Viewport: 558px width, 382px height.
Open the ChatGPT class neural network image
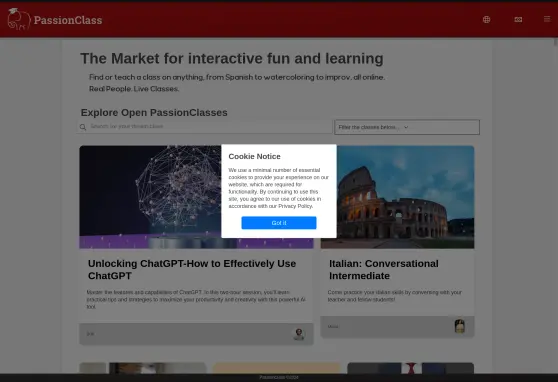[x=196, y=197]
